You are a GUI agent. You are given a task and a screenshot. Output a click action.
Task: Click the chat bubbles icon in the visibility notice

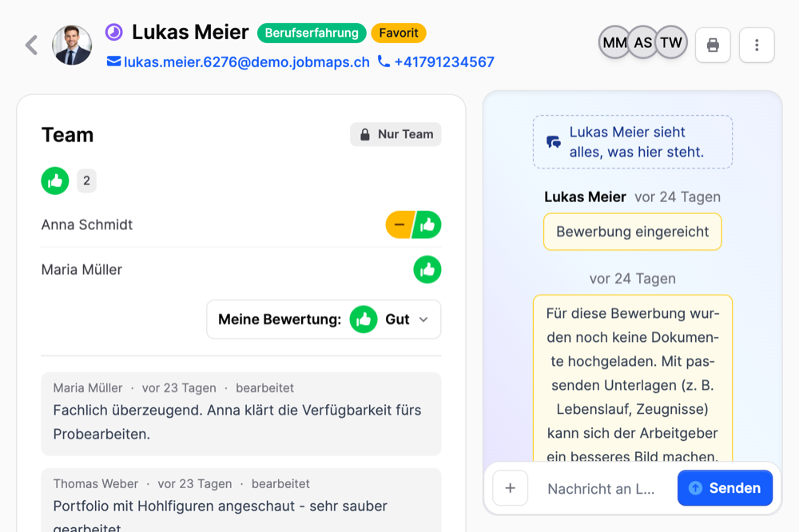(554, 141)
